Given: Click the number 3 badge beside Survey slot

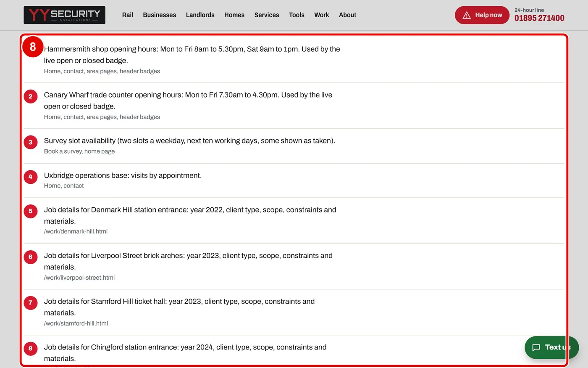Looking at the screenshot, I should [x=30, y=142].
